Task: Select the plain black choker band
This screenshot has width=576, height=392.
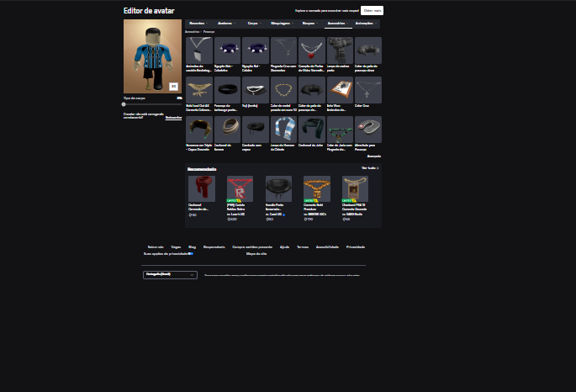Action: click(227, 90)
